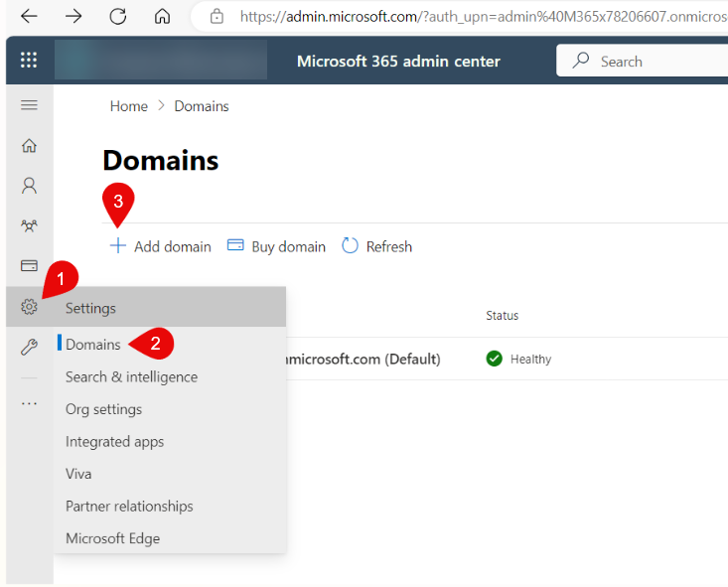Open Home from the sidebar house icon
The image size is (728, 587).
coord(29,146)
